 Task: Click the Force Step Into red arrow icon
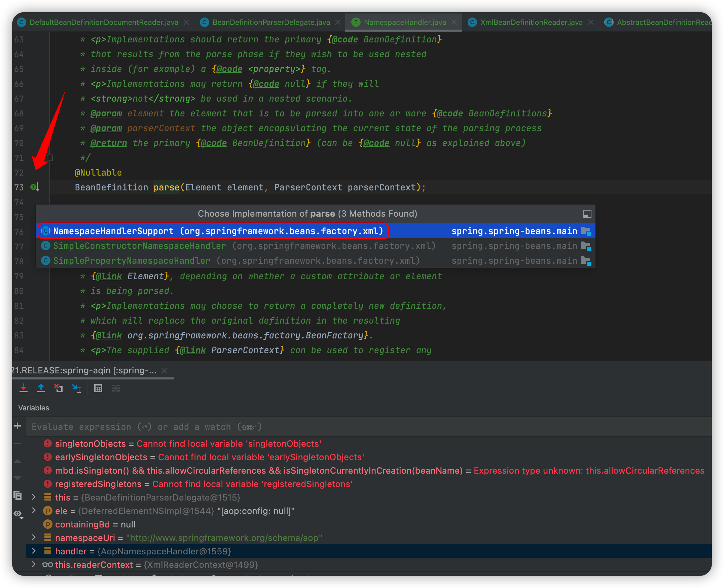pos(23,388)
